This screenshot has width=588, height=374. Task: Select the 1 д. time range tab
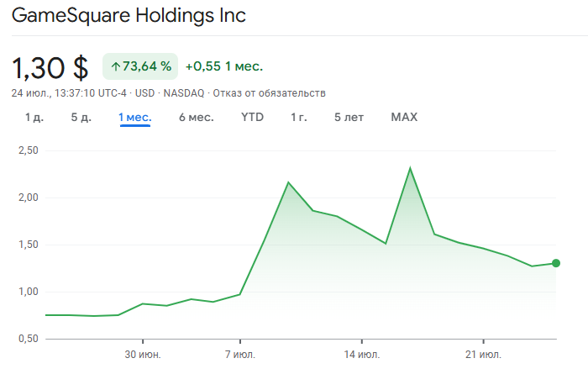(34, 117)
